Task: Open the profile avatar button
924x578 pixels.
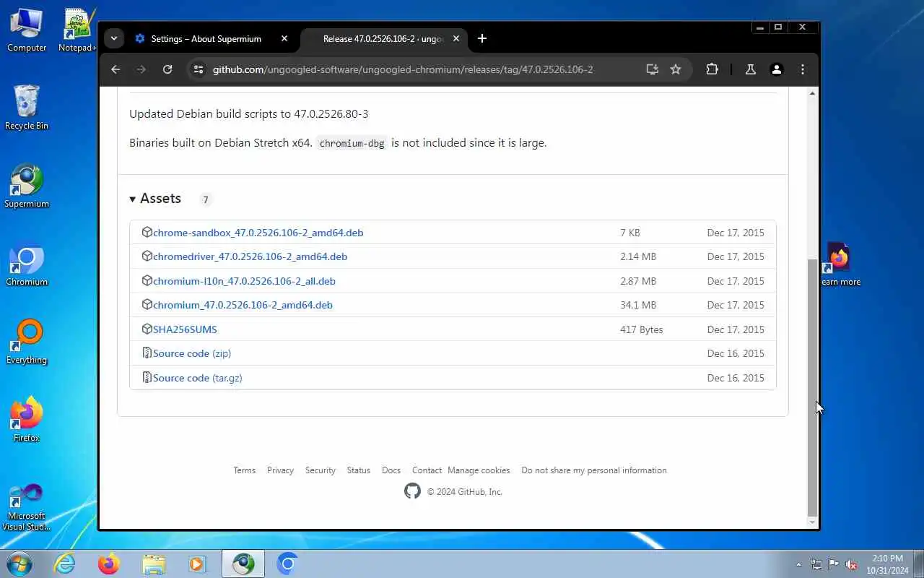Action: pyautogui.click(x=777, y=69)
